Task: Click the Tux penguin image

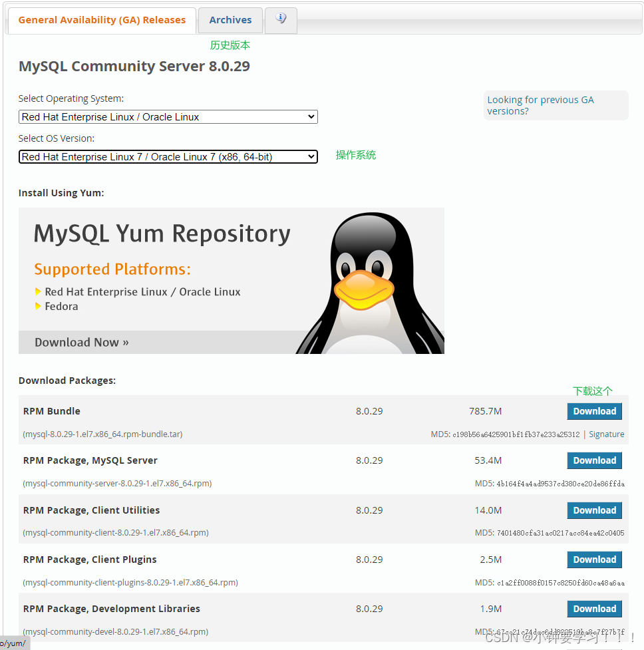Action: click(370, 283)
